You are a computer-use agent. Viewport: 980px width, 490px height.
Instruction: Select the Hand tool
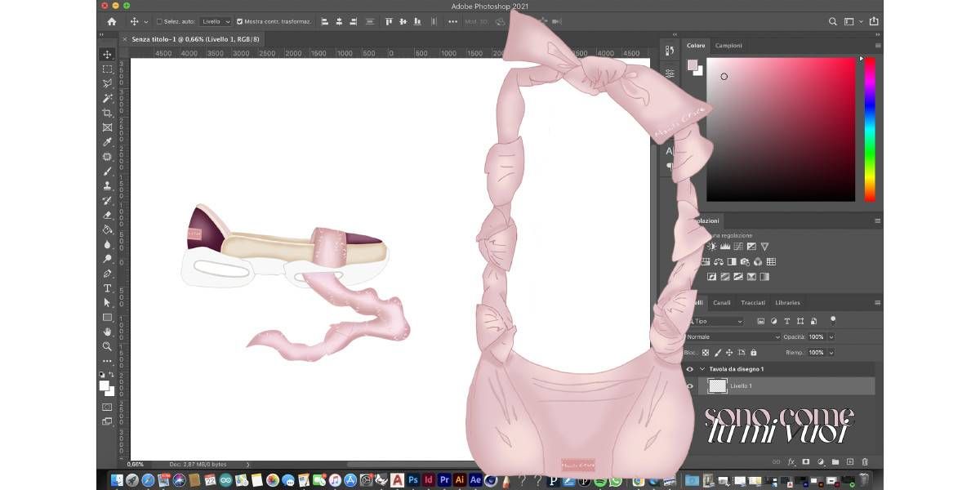click(107, 332)
